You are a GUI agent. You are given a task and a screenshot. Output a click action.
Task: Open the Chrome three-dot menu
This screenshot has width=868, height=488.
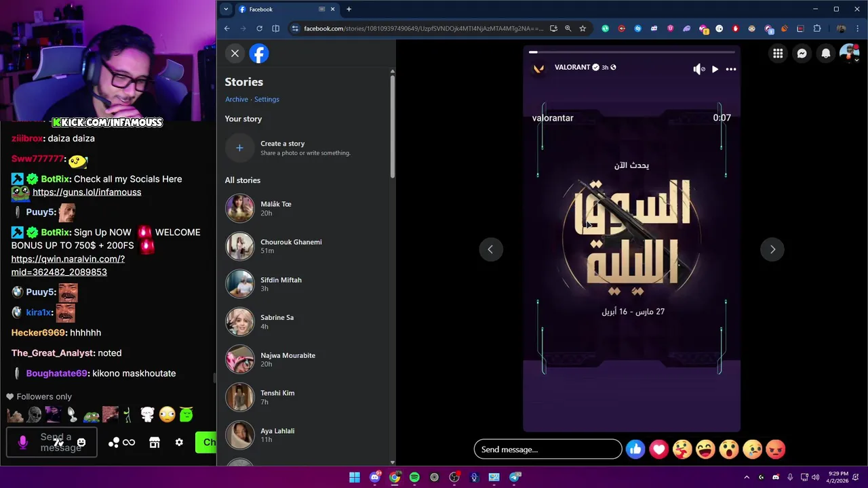[x=858, y=28]
